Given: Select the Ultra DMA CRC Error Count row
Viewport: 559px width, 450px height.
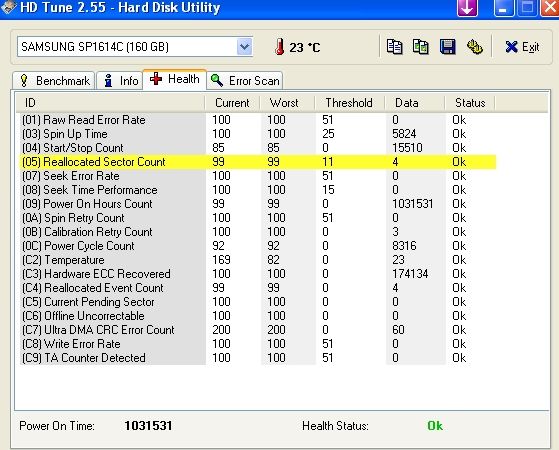Looking at the screenshot, I should click(257, 330).
